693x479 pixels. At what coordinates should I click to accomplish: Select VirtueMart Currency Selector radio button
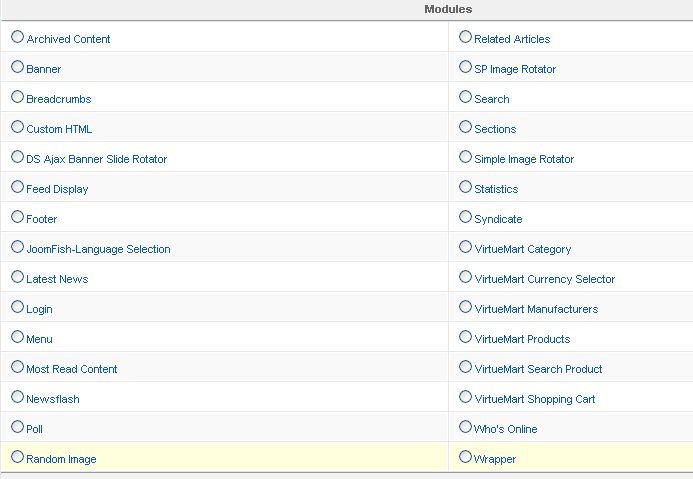coord(465,276)
